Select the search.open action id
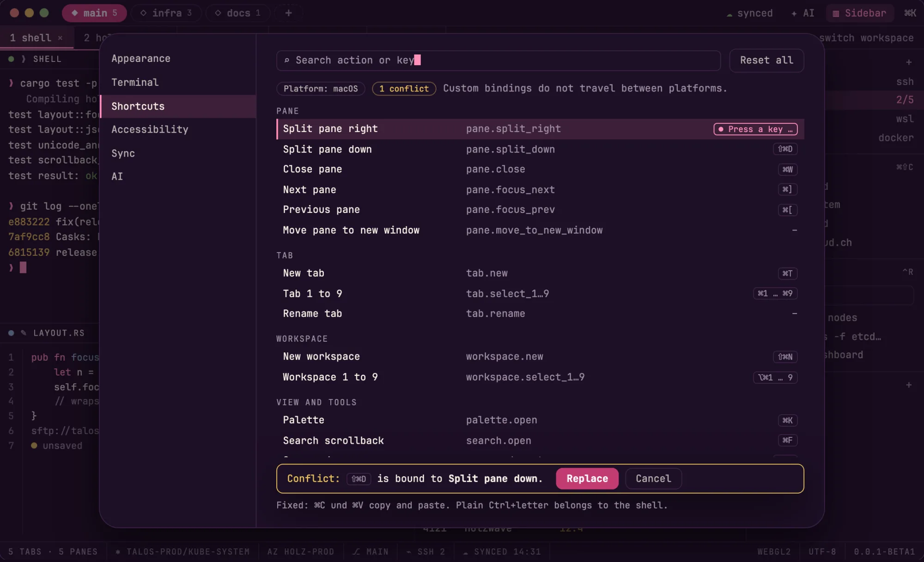The image size is (924, 562). (498, 441)
